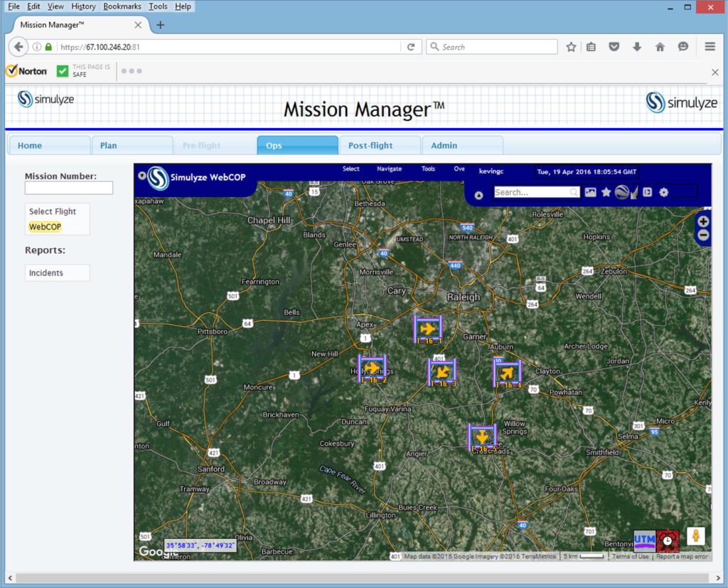Click the WebCOP globe icon

click(622, 192)
